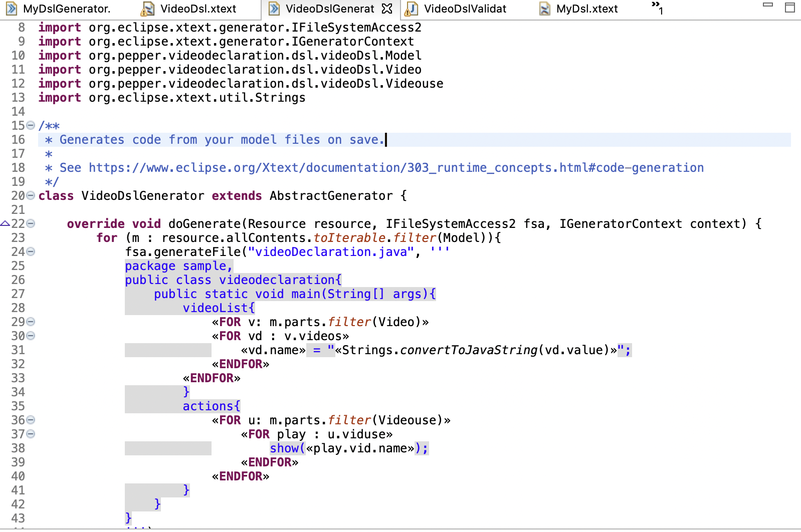This screenshot has width=801, height=532.
Task: Click the import util.Strings line
Action: [x=172, y=98]
